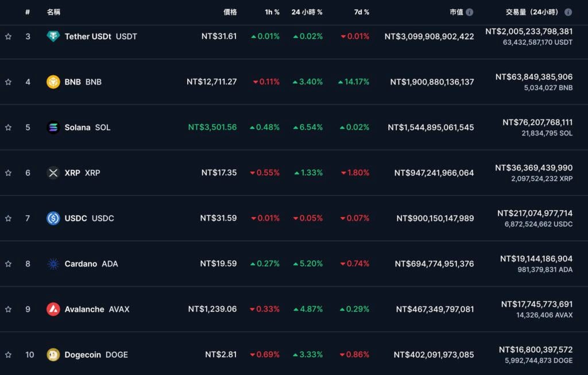Click the Cardano coin logo
This screenshot has width=588, height=375.
pos(53,264)
